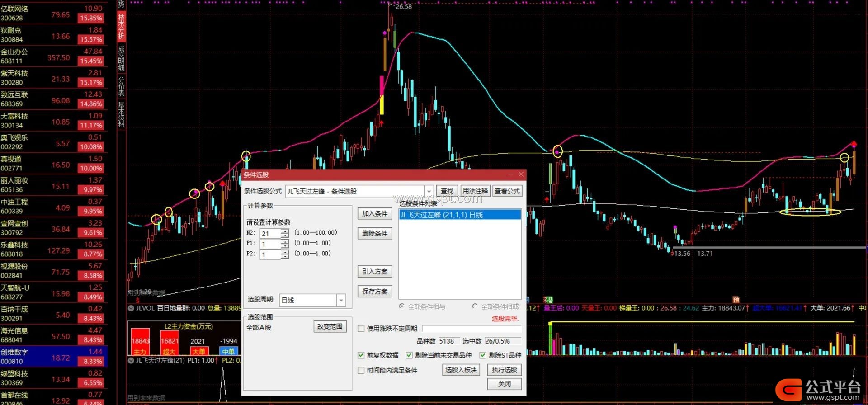This screenshot has height=405, width=868.
Task: Click the 改变范围 button
Action: coord(330,326)
